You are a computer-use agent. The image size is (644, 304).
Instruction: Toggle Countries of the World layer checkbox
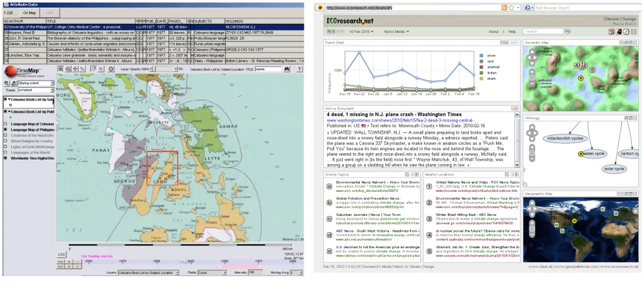[5, 135]
